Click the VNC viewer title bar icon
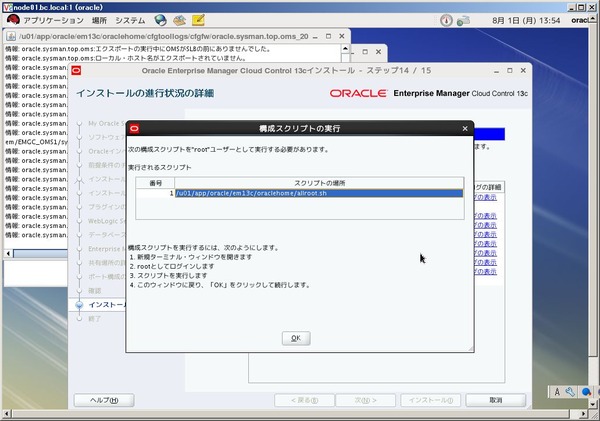 7,7
